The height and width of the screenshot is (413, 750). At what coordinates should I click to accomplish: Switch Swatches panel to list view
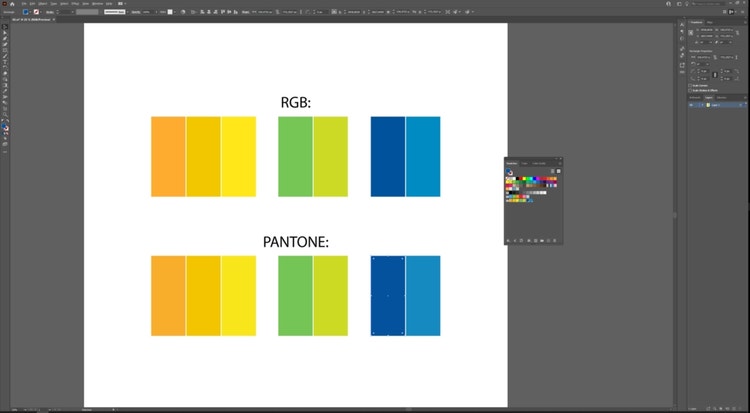click(552, 171)
